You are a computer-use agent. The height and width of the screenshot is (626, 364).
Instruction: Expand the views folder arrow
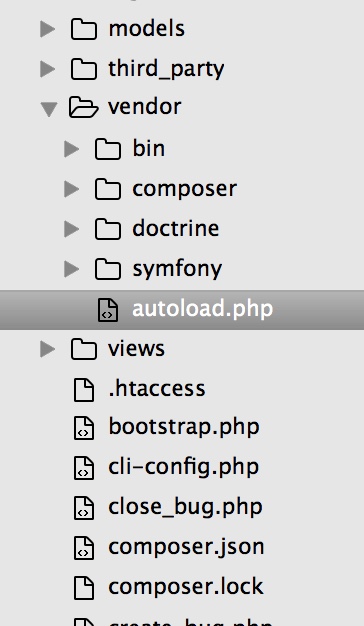[x=48, y=349]
